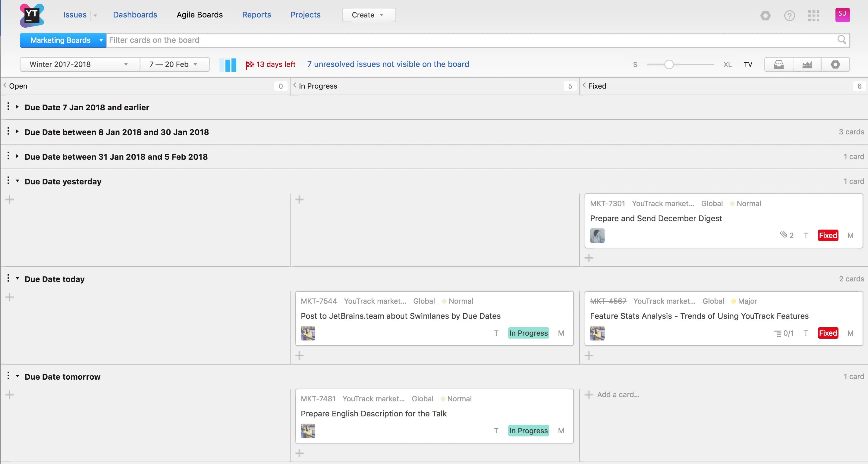
Task: Click the 7 unresolved issues link
Action: click(388, 64)
